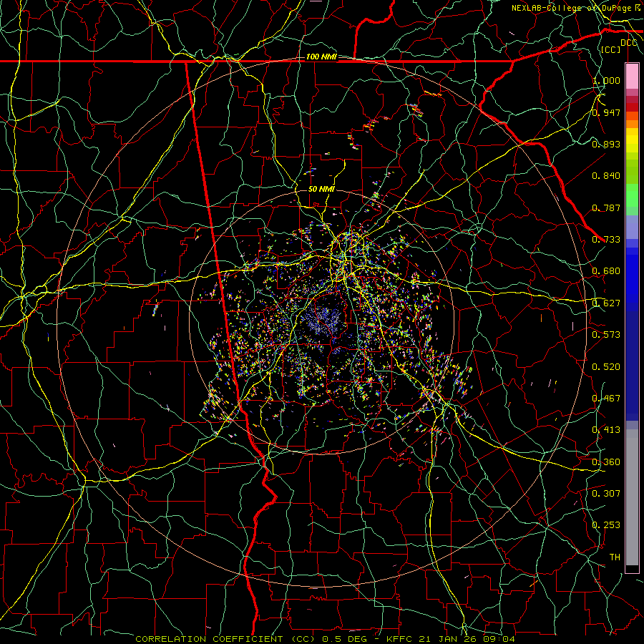Viewport: 644px width, 644px height.
Task: Click the Correlation Coefficient KFFC caption at bottom
Action: (325, 639)
